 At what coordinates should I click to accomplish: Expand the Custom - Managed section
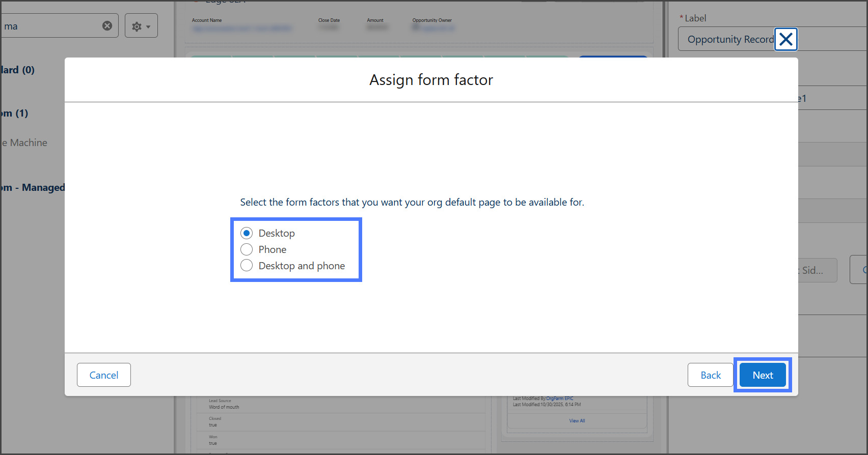33,187
